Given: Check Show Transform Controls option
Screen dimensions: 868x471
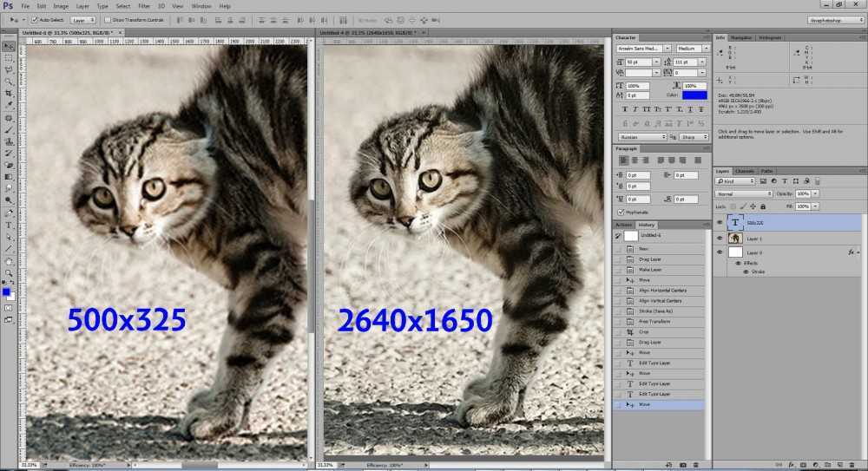Looking at the screenshot, I should [x=106, y=19].
